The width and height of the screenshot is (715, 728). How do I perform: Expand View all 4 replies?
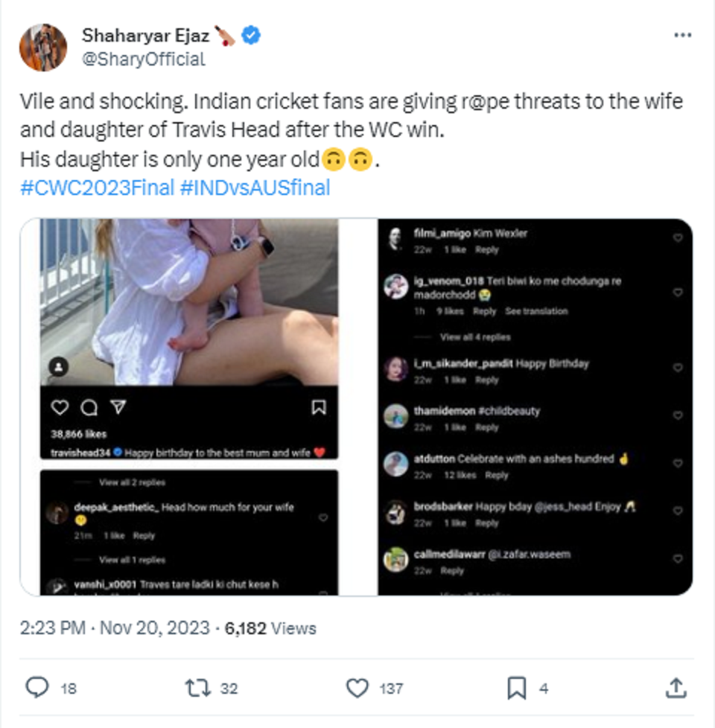coord(475,337)
